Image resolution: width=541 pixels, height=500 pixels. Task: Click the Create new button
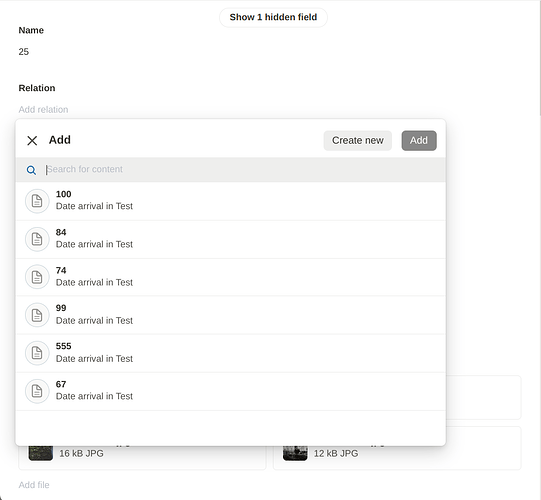357,140
